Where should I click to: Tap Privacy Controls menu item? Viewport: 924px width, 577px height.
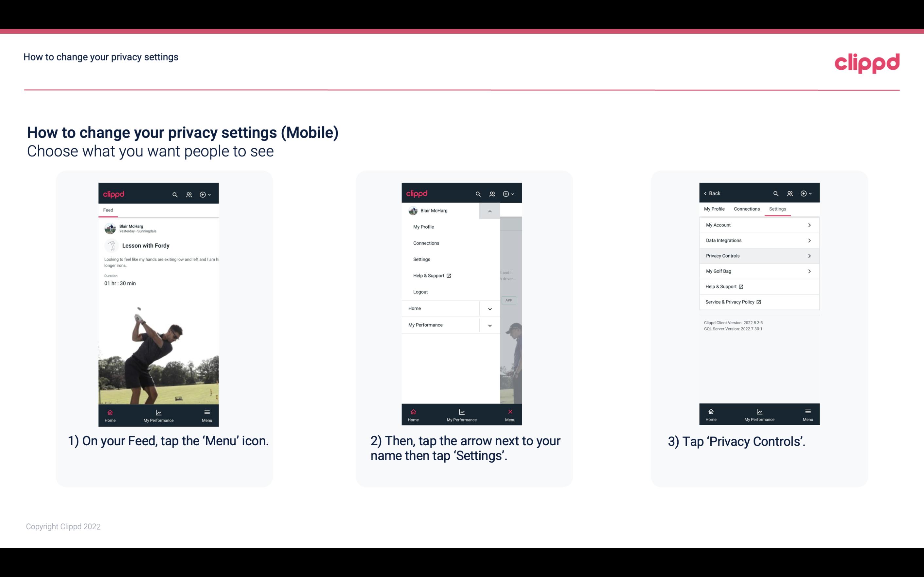coord(758,255)
